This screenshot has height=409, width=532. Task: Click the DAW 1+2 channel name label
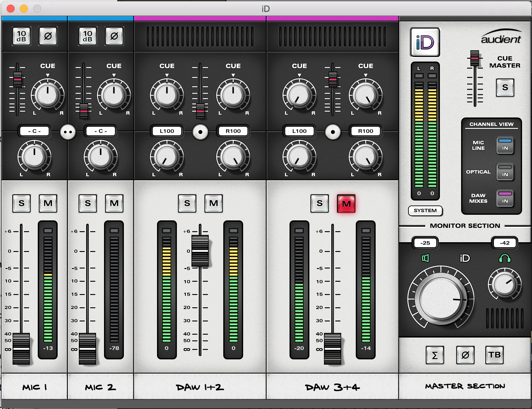[x=200, y=387]
